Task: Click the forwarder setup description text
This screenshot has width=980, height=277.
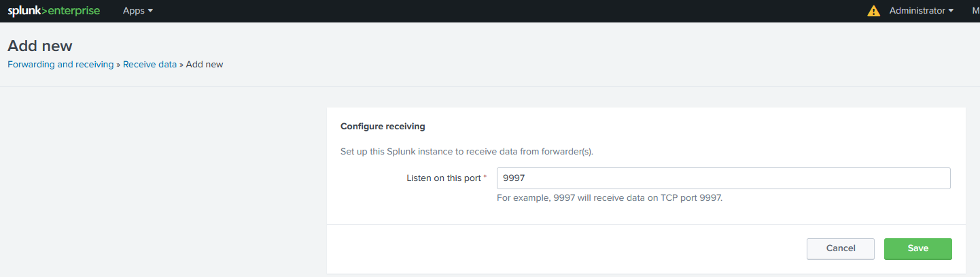Action: coord(467,151)
